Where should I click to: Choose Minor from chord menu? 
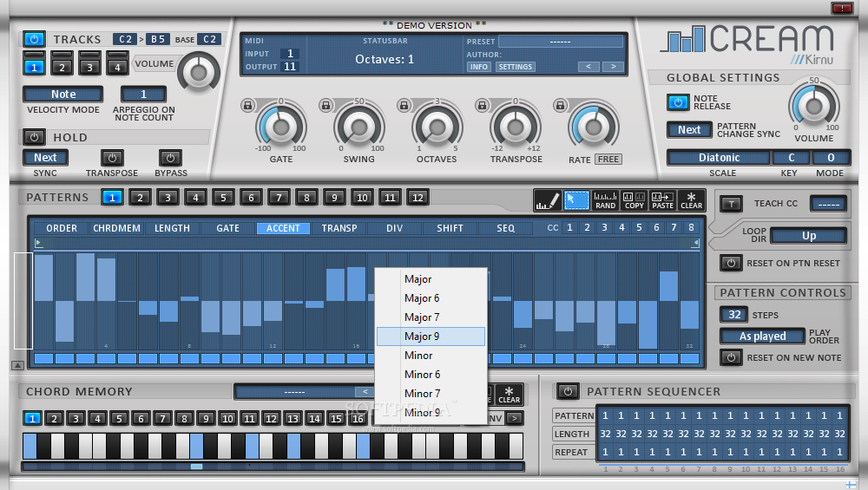click(x=431, y=355)
